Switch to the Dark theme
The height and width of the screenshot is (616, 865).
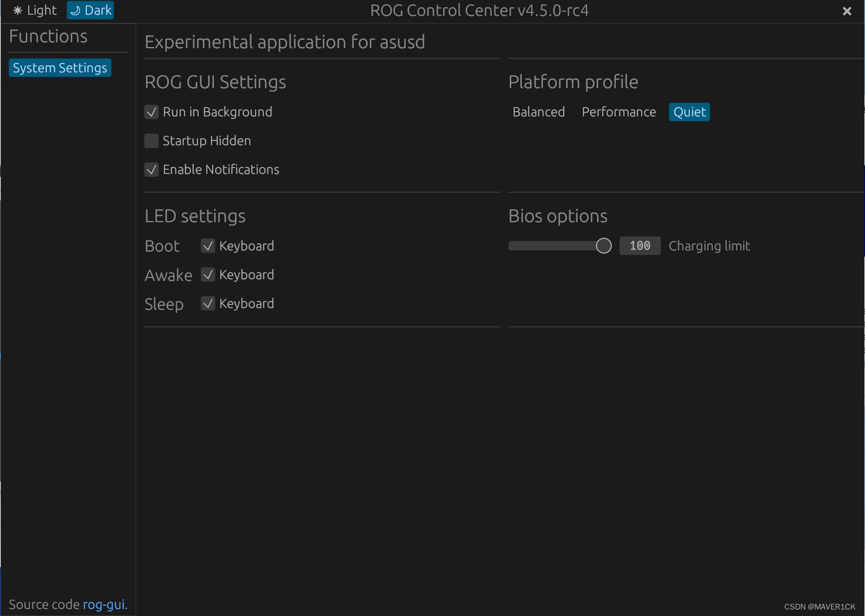tap(90, 11)
